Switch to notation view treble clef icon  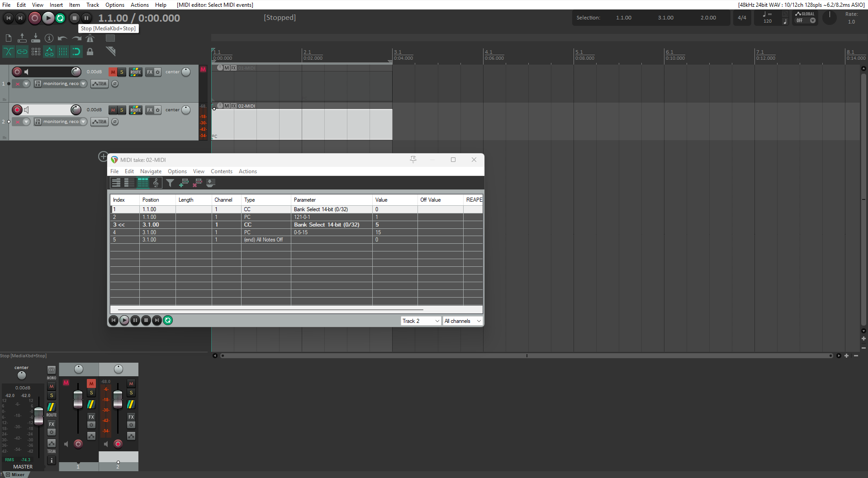(156, 183)
